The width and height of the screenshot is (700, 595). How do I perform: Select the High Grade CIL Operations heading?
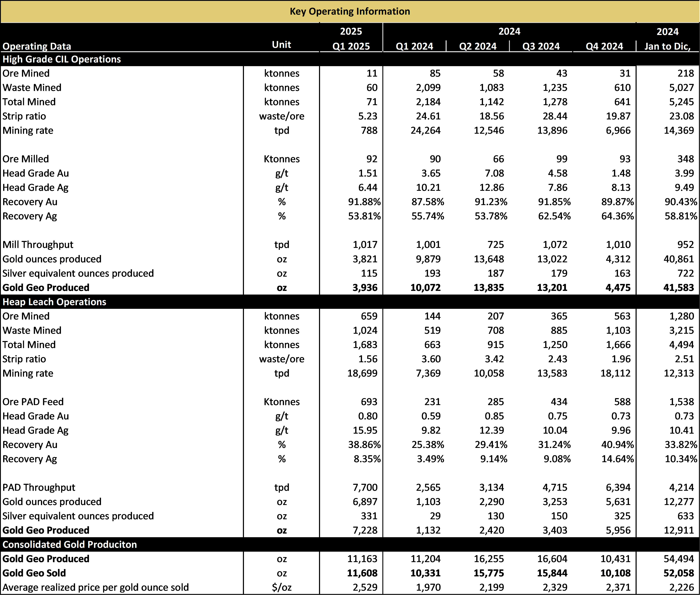tap(62, 59)
